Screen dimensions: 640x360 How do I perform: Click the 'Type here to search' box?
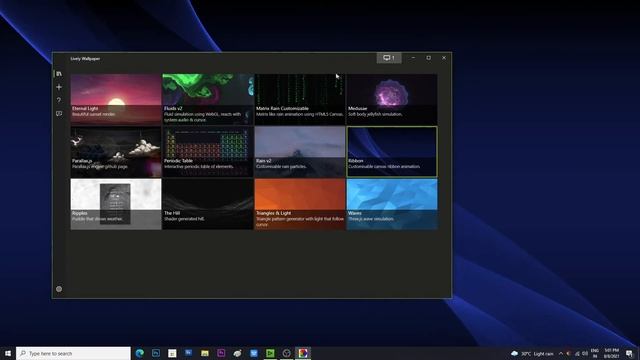click(73, 353)
